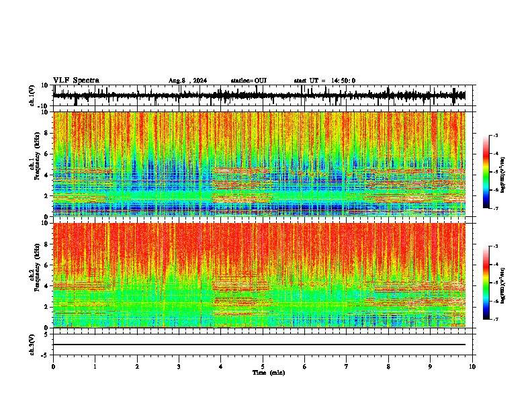Select the "start UT = 14:50: 0" text
This screenshot has width=532, height=411.
coord(324,81)
